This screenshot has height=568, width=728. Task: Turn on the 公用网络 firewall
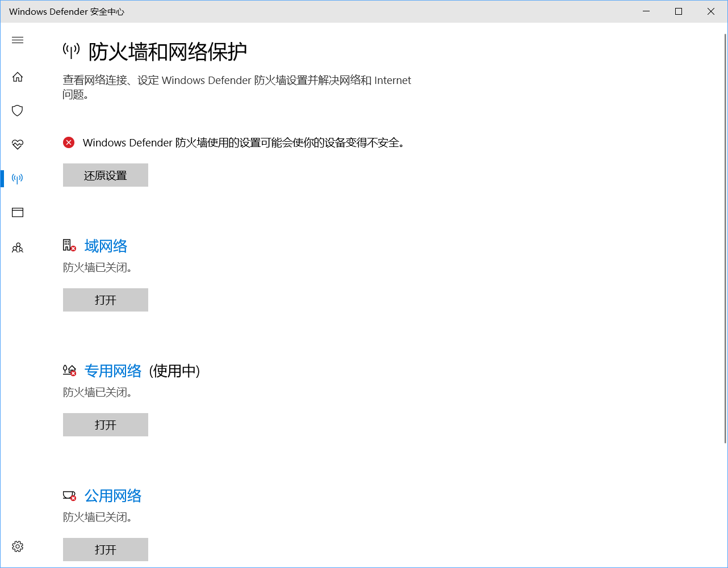point(105,549)
